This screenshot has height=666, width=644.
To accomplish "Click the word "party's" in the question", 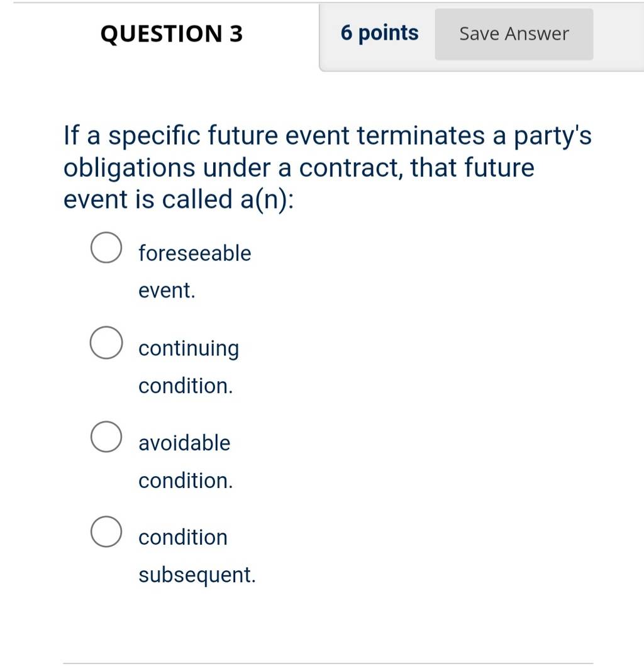I will coord(553,136).
